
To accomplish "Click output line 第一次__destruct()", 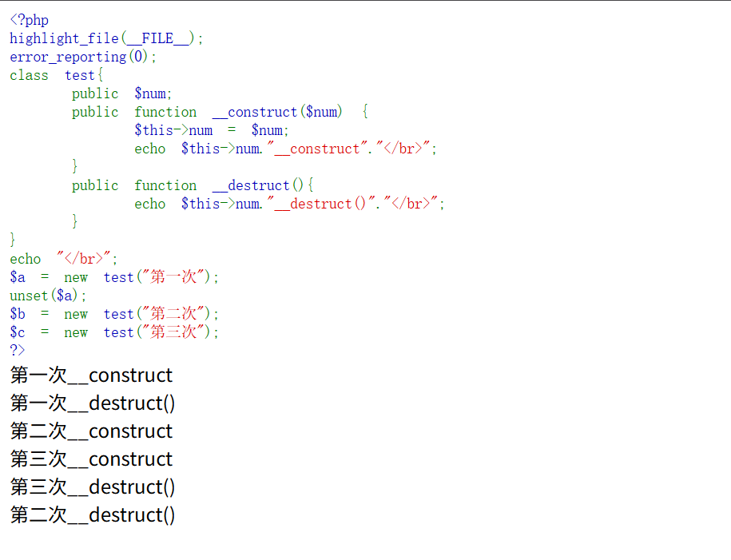I will pyautogui.click(x=93, y=403).
